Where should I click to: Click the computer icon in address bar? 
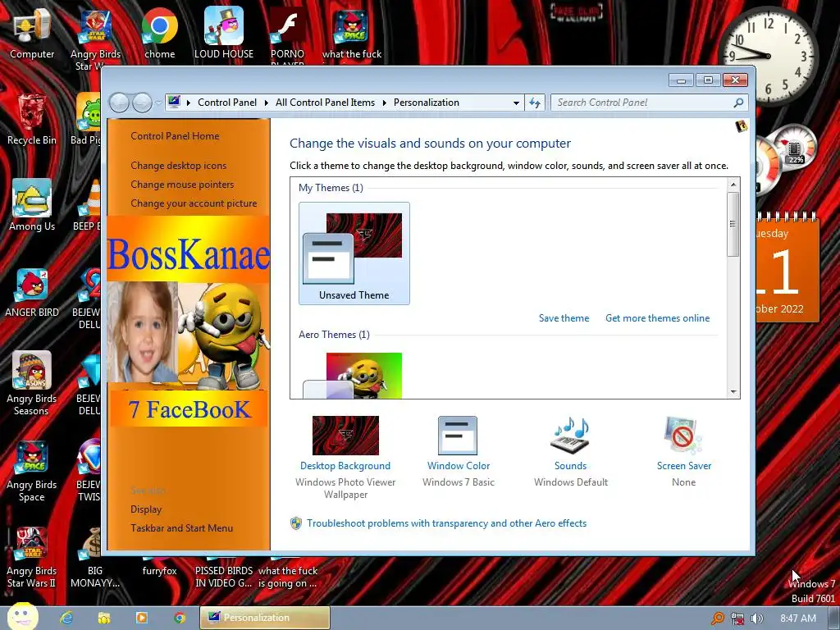[174, 102]
